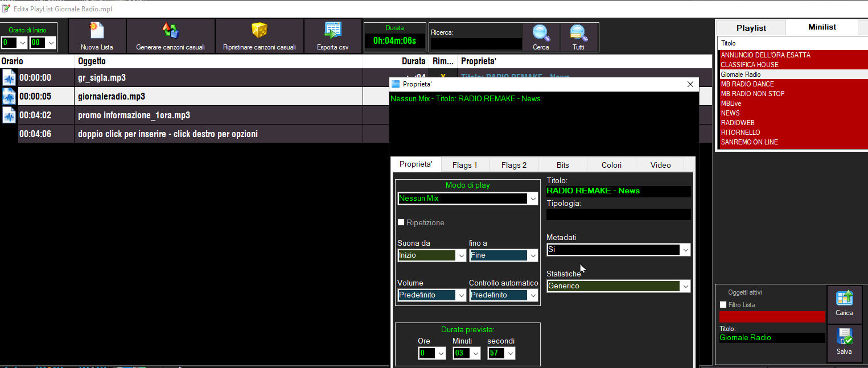Click the Tutti search icon

(x=578, y=33)
